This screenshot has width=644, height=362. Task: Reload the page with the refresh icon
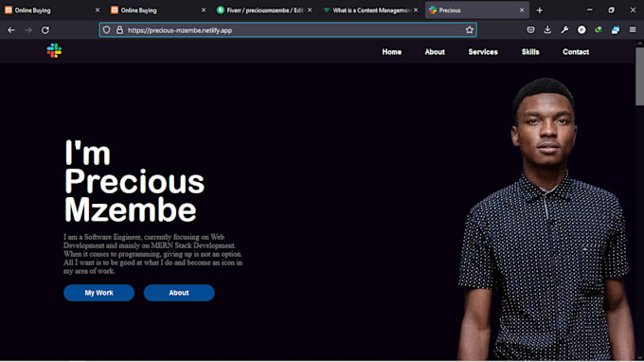point(45,30)
